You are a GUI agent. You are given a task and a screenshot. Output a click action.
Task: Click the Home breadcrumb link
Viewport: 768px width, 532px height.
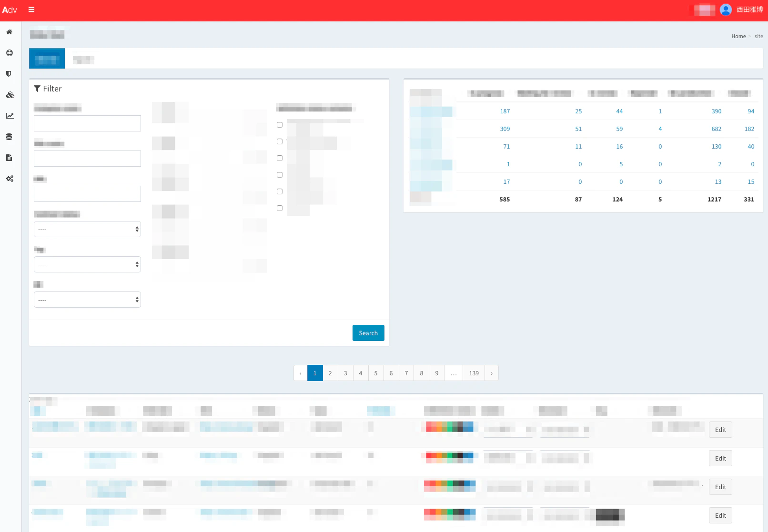tap(738, 36)
